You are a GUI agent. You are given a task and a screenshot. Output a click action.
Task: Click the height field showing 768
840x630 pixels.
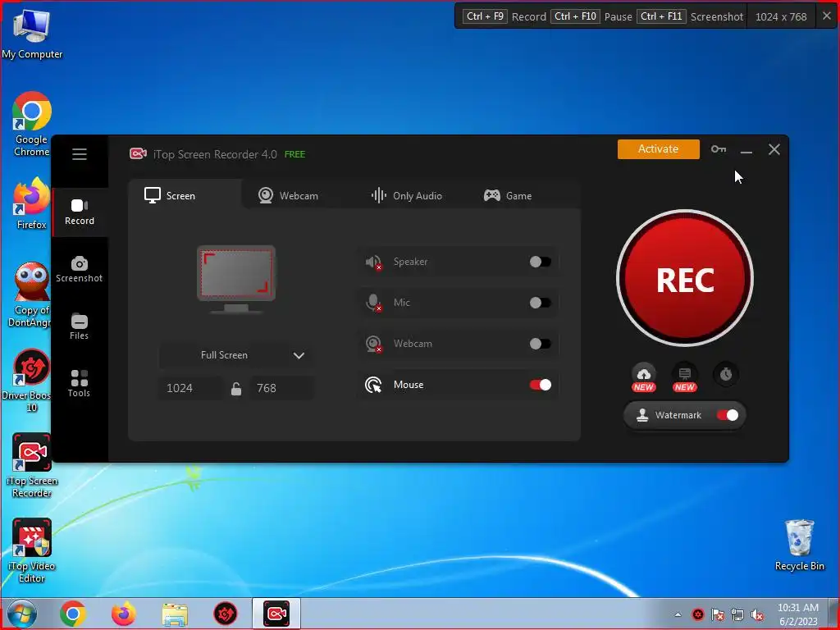click(x=281, y=388)
